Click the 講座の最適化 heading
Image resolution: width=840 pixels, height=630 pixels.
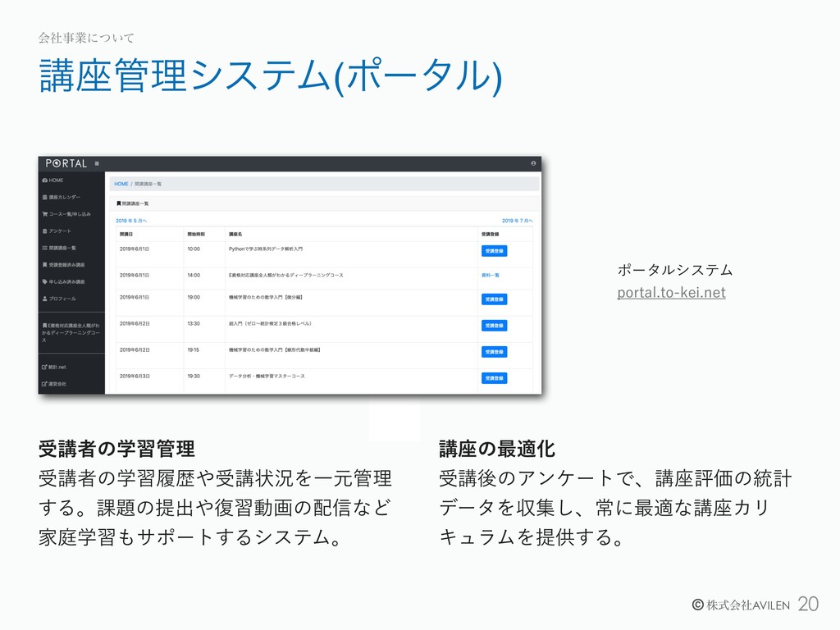pos(497,449)
